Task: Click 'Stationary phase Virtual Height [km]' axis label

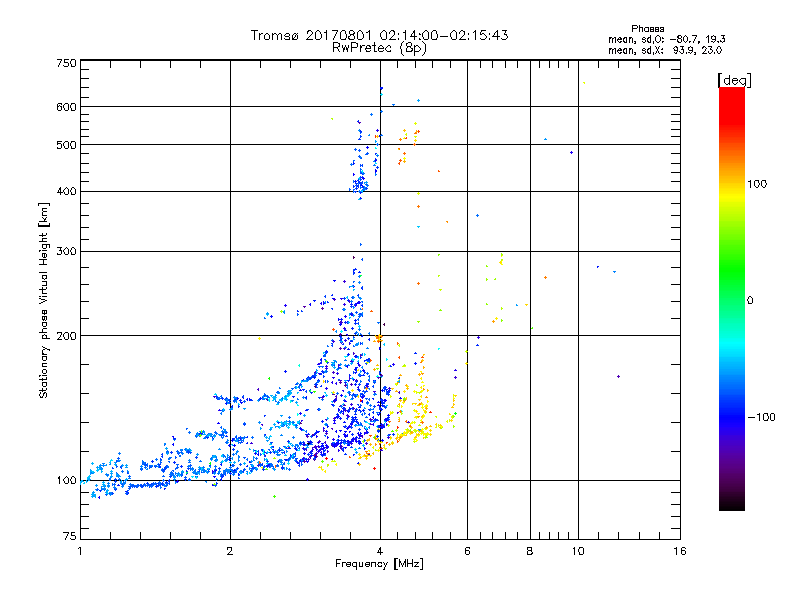Action: coord(44,300)
